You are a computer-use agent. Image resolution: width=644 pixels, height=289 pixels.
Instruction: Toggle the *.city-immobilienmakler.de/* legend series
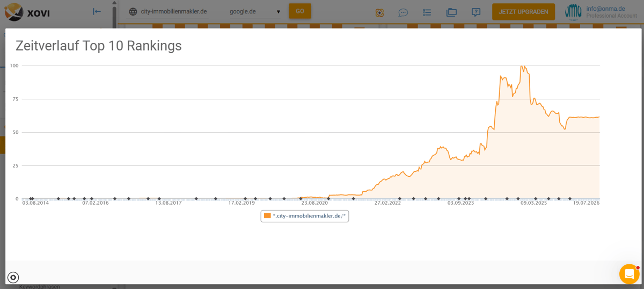305,216
